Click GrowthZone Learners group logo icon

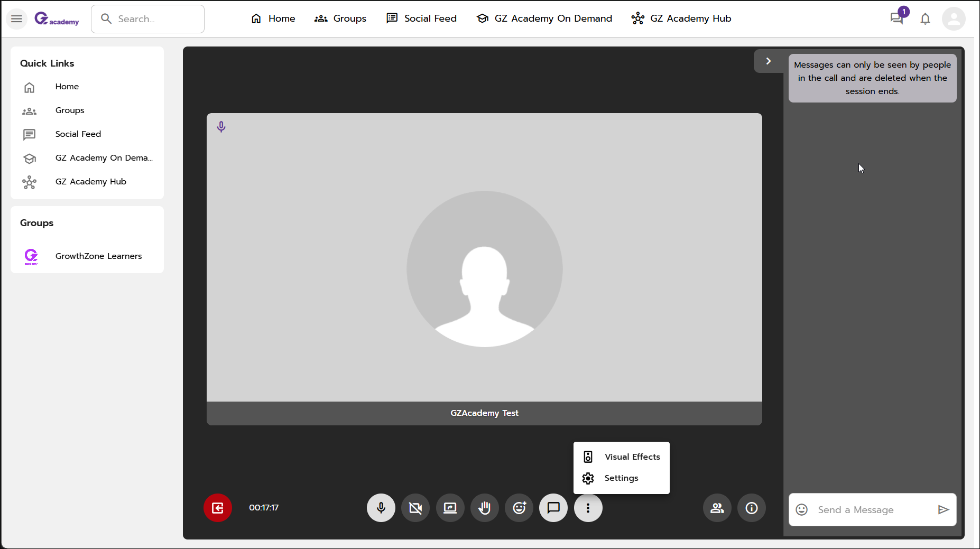point(31,256)
